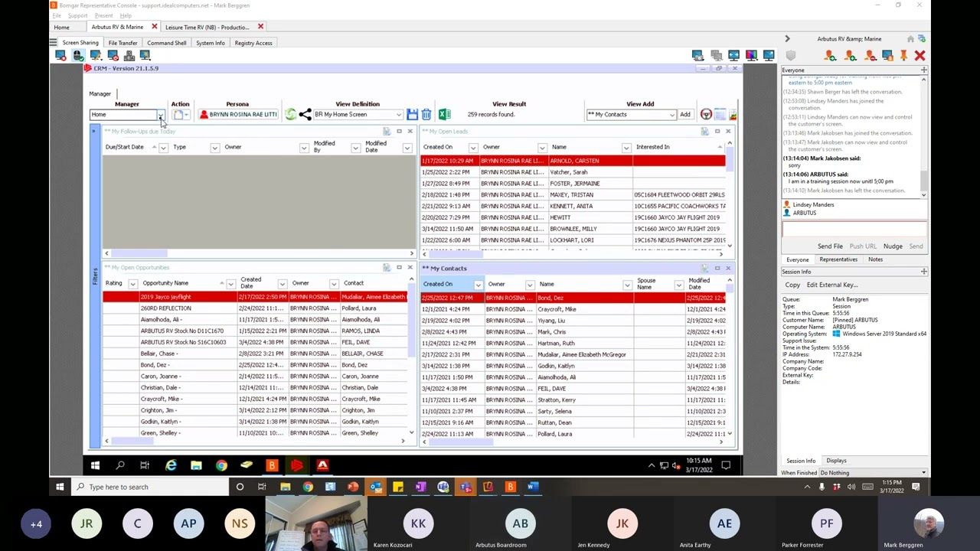Open the System Info tab
This screenshot has width=980, height=551.
click(x=211, y=43)
